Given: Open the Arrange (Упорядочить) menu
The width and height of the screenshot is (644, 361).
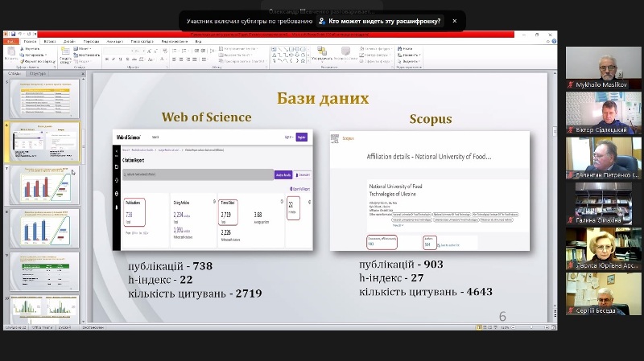Looking at the screenshot, I should tap(322, 54).
